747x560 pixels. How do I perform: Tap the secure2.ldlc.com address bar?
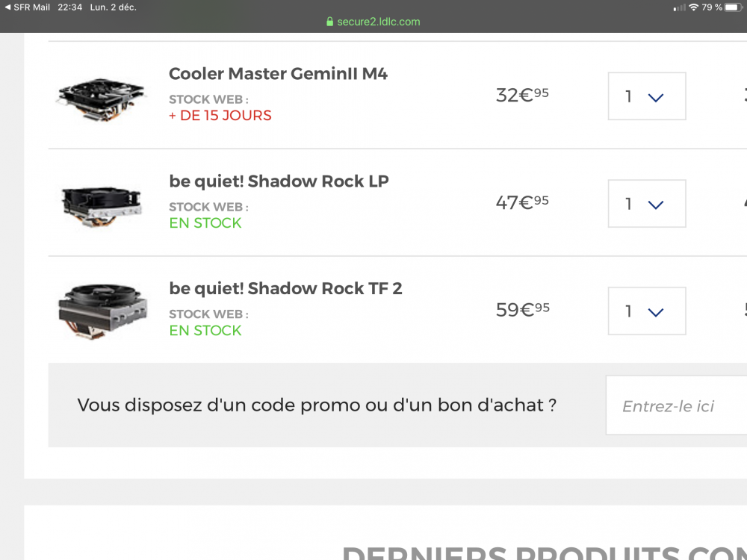point(378,22)
